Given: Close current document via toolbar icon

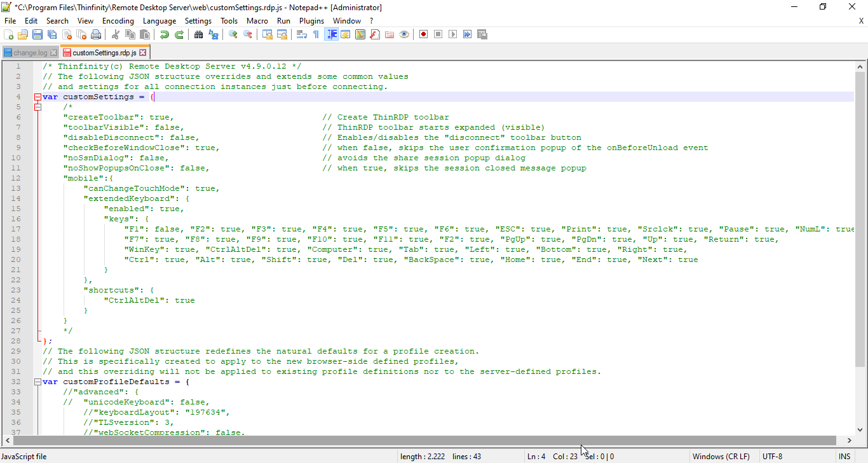Looking at the screenshot, I should 67,34.
